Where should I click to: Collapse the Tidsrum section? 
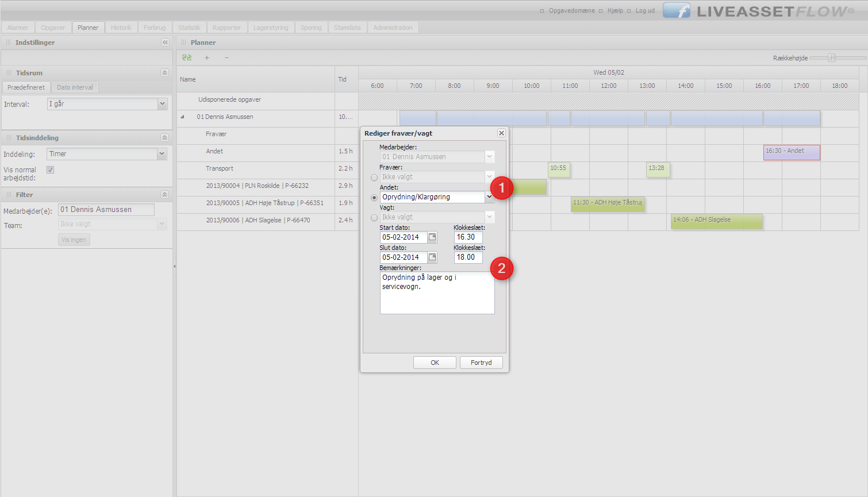(x=164, y=73)
